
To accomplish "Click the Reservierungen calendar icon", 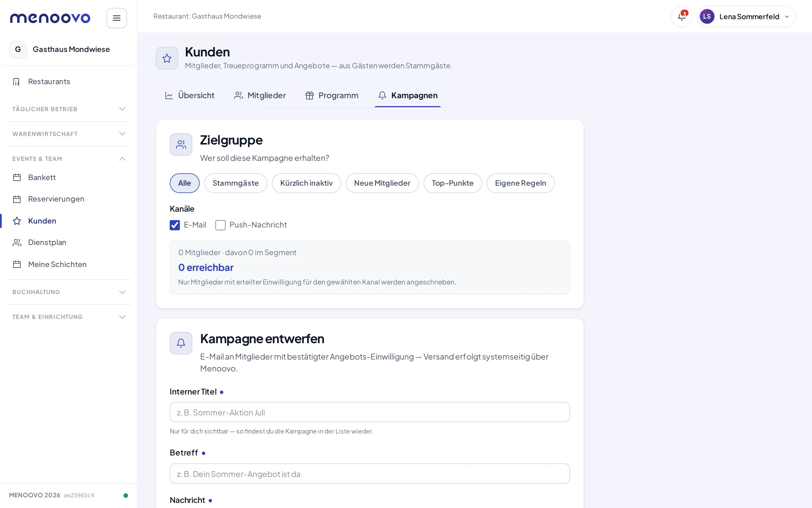I will [17, 199].
